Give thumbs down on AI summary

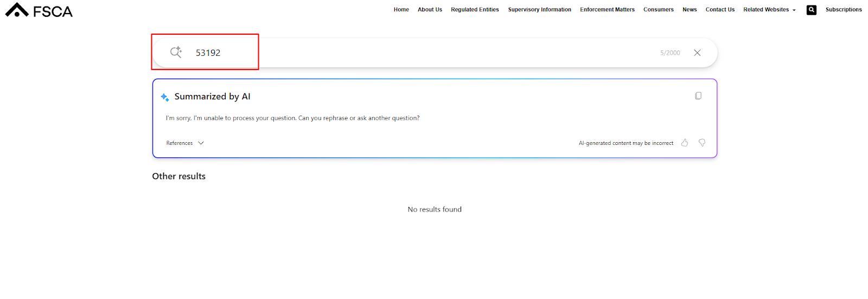(x=702, y=143)
